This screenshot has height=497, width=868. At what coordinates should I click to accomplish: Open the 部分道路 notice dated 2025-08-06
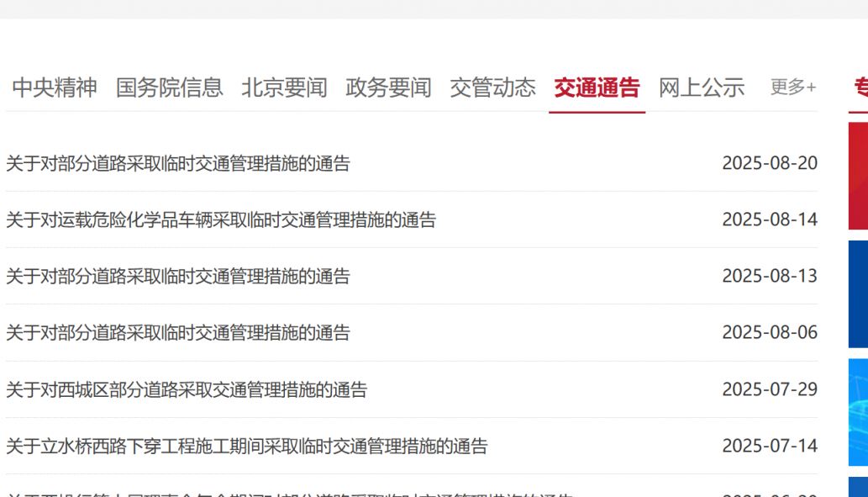point(178,333)
